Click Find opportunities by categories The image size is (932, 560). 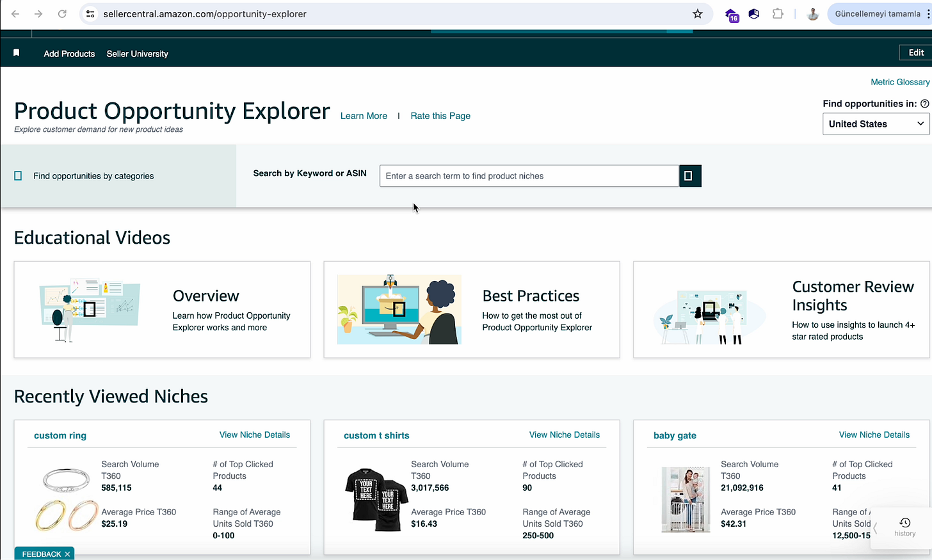[x=93, y=176]
